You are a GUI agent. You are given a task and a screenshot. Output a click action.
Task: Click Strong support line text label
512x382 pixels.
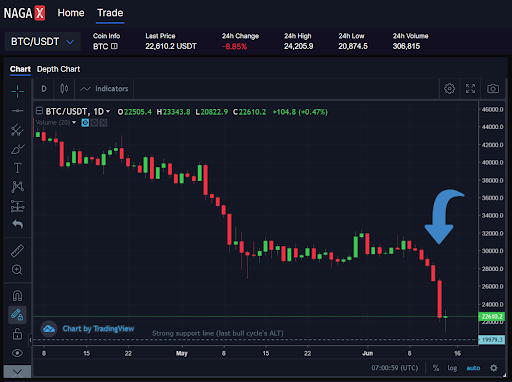click(x=218, y=333)
